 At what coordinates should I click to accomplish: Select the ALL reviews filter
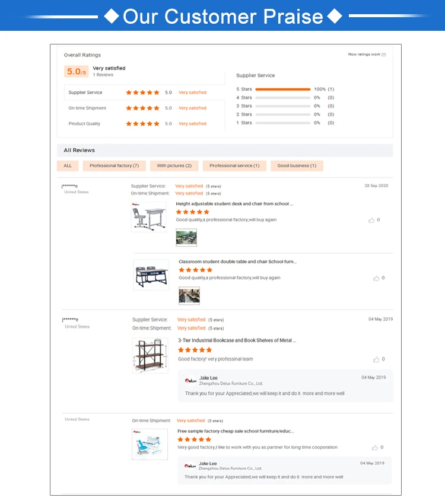pyautogui.click(x=68, y=166)
